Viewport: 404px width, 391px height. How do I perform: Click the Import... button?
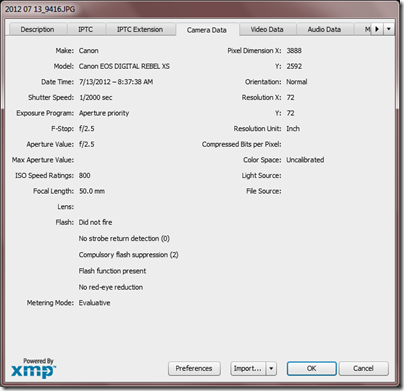(248, 368)
